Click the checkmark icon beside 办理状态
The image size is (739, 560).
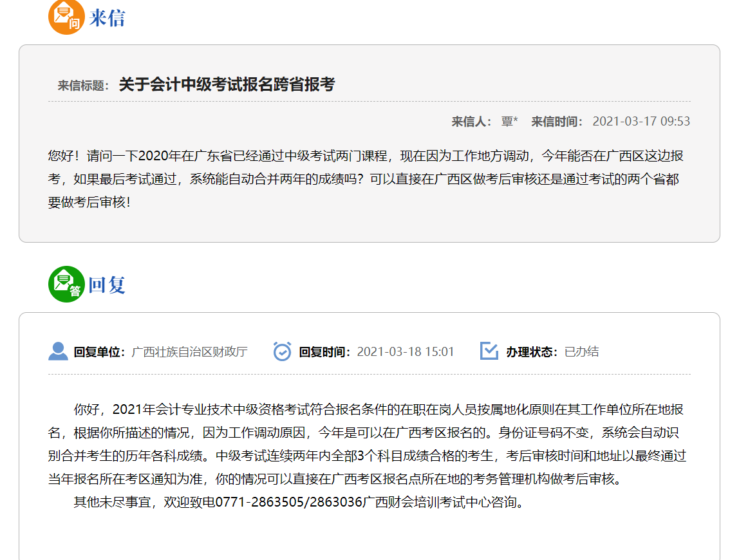[x=489, y=351]
